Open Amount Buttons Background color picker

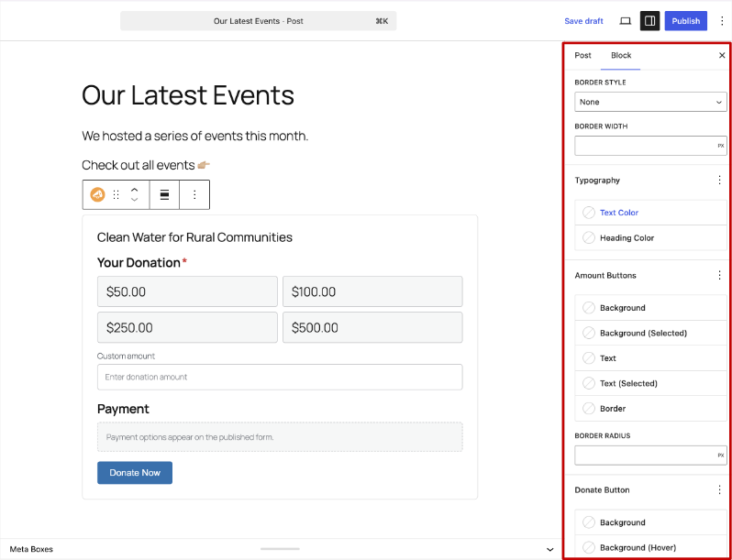pos(650,308)
